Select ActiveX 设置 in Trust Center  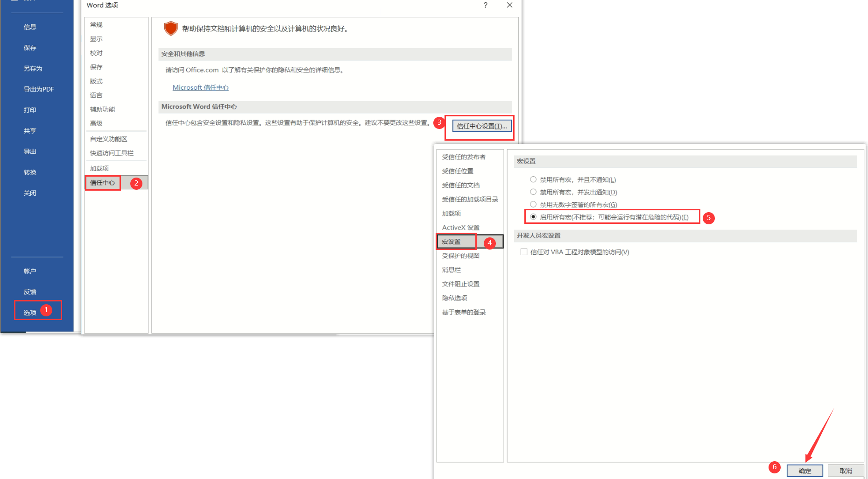pyautogui.click(x=460, y=228)
